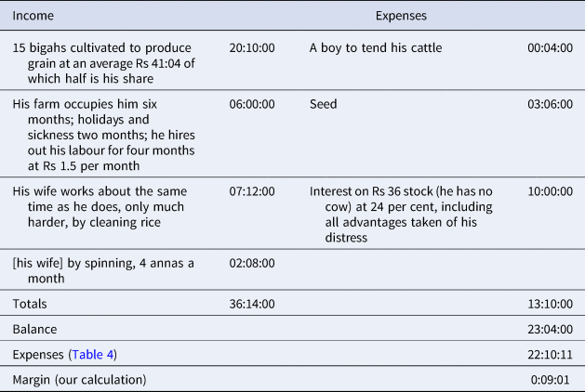The height and width of the screenshot is (392, 585).
Task: Click the Income column header
Action: point(33,16)
